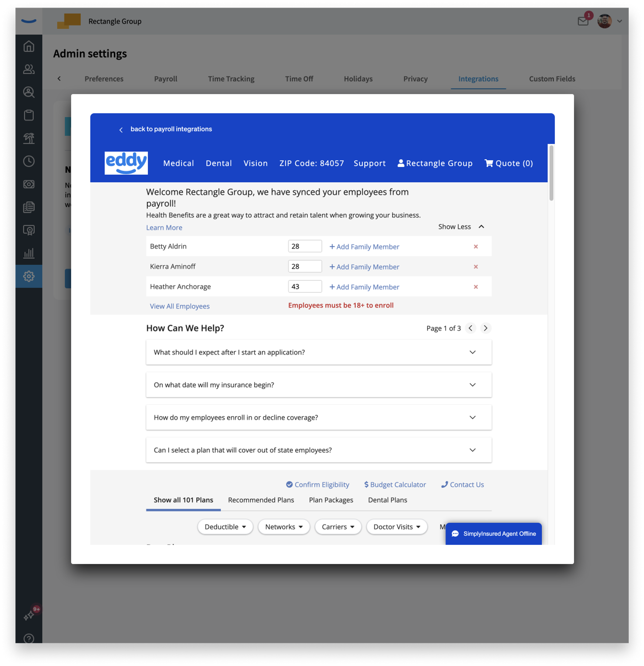
Task: Edit Betty Aldrin's age field
Action: (305, 246)
